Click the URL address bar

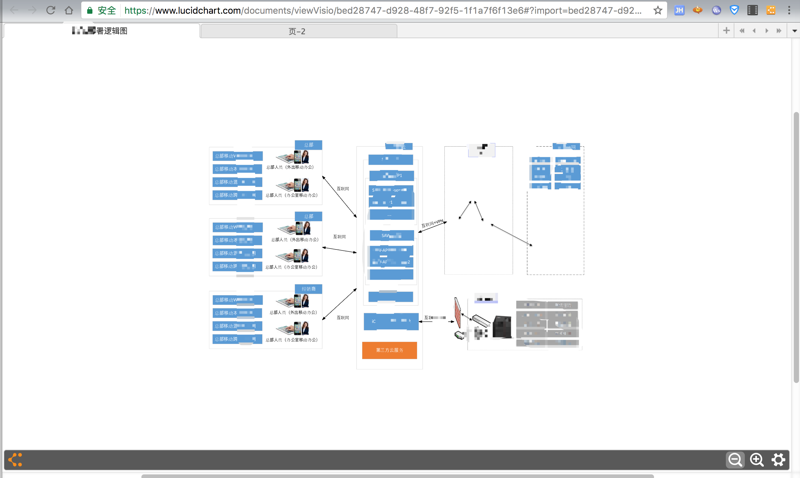tap(383, 10)
